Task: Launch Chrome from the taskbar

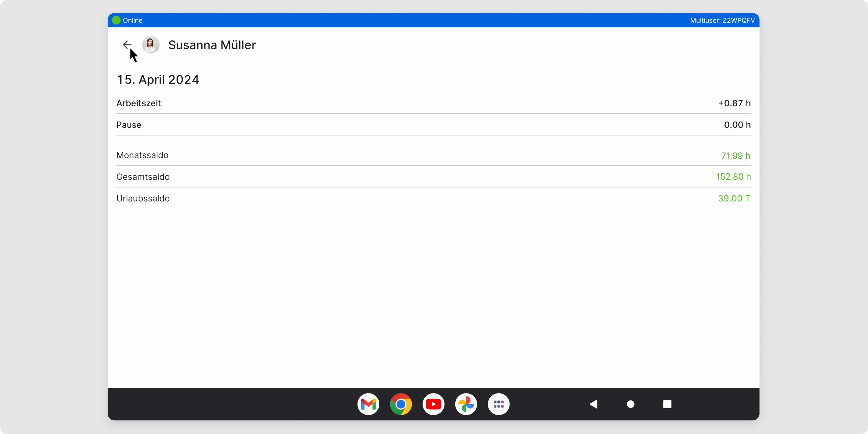Action: tap(401, 404)
